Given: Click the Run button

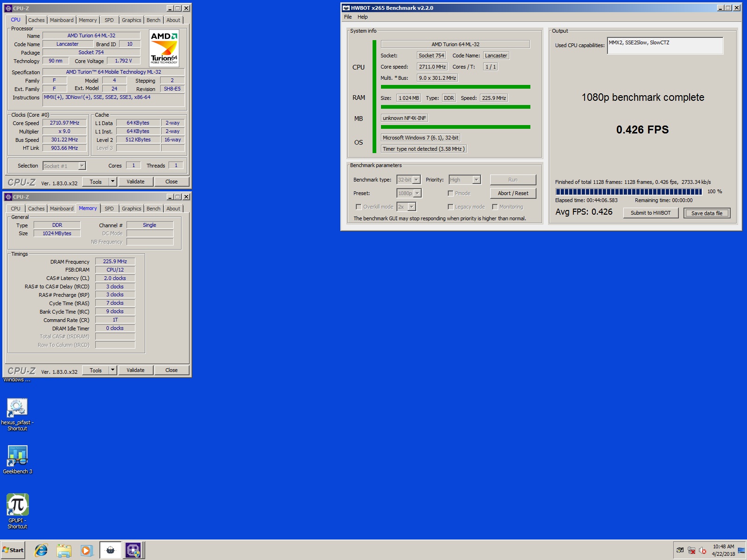Looking at the screenshot, I should pyautogui.click(x=513, y=180).
